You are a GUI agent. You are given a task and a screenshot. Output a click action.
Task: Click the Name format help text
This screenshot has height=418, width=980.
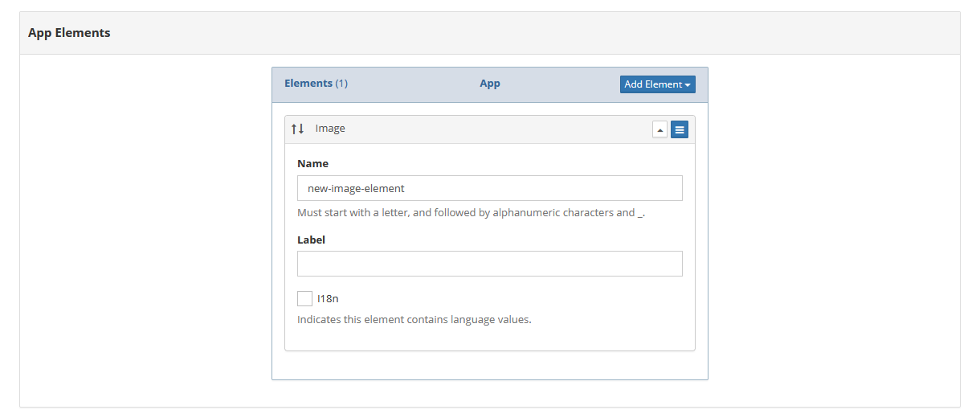pos(471,213)
